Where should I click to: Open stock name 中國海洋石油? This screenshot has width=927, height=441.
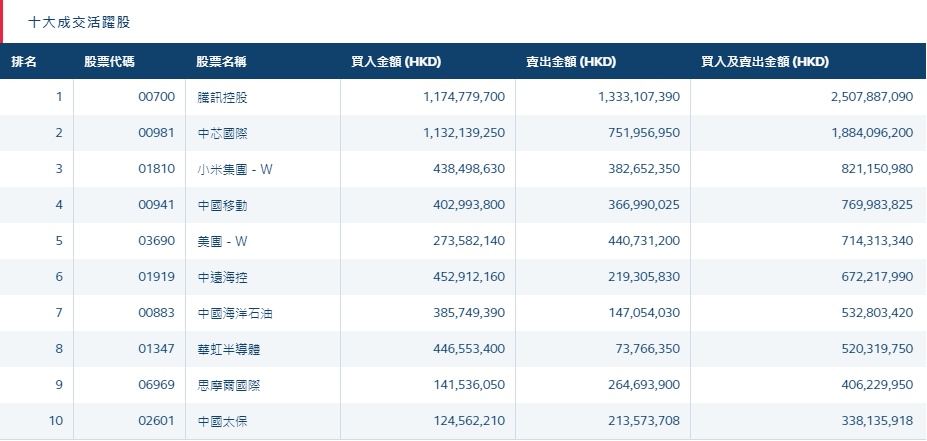235,313
